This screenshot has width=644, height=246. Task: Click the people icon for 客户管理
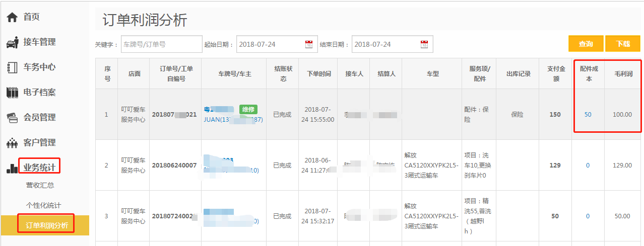(x=12, y=143)
